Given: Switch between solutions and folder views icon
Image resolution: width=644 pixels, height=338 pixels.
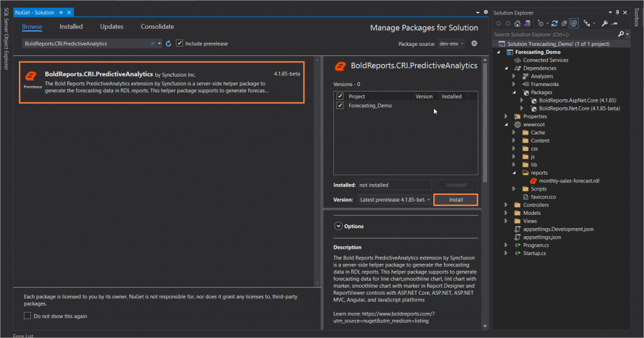Looking at the screenshot, I should pyautogui.click(x=528, y=23).
